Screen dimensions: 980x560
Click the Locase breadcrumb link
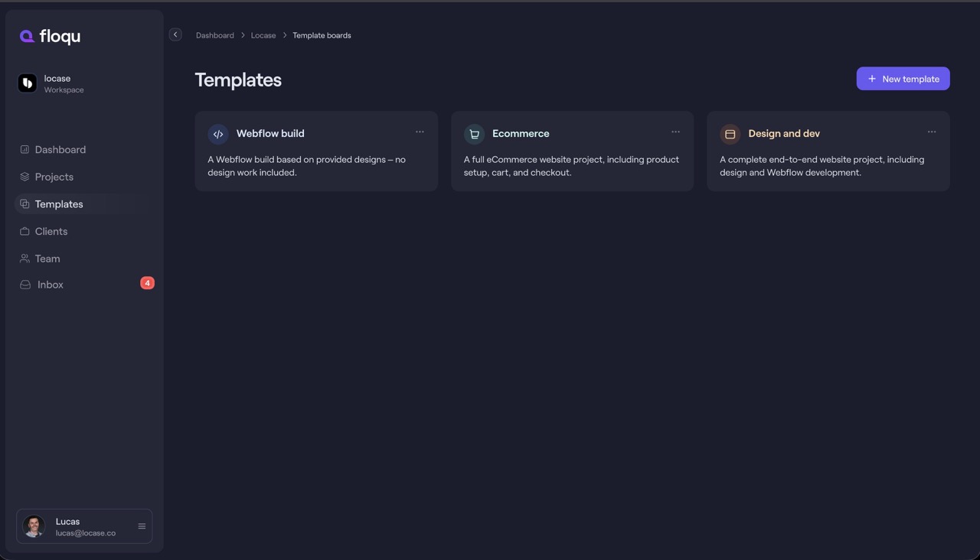263,35
